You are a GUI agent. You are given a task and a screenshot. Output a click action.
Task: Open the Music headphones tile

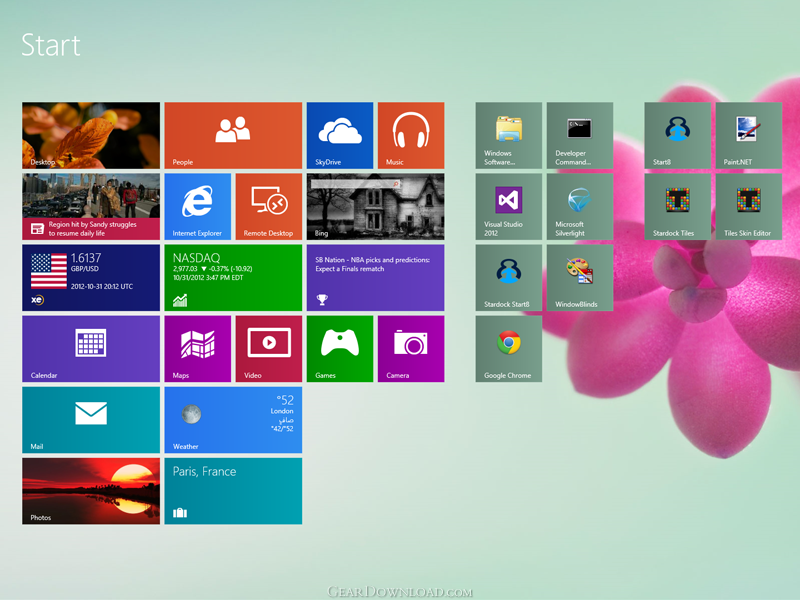tap(411, 135)
